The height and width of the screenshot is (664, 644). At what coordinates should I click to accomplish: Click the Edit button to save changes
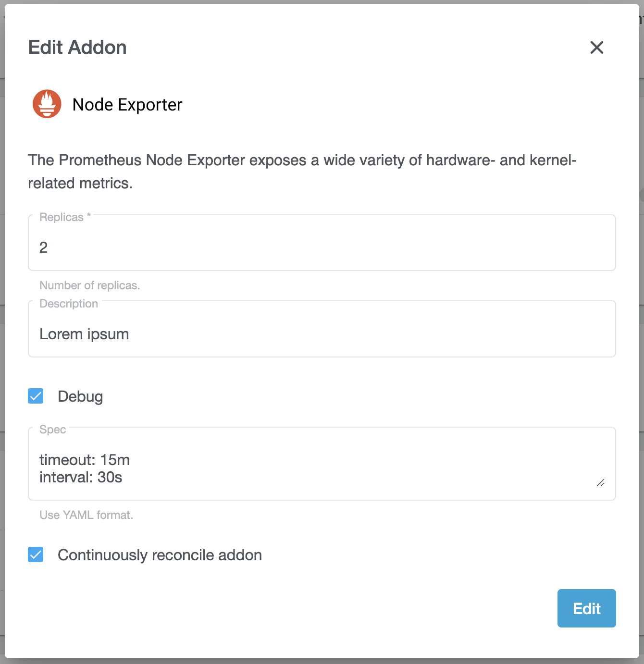(586, 608)
